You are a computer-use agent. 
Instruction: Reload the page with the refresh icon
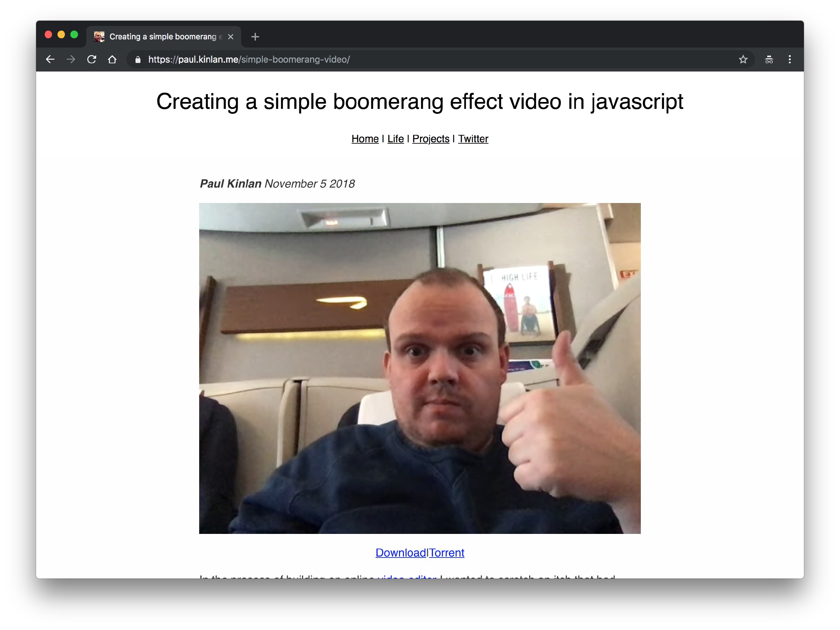[x=92, y=60]
